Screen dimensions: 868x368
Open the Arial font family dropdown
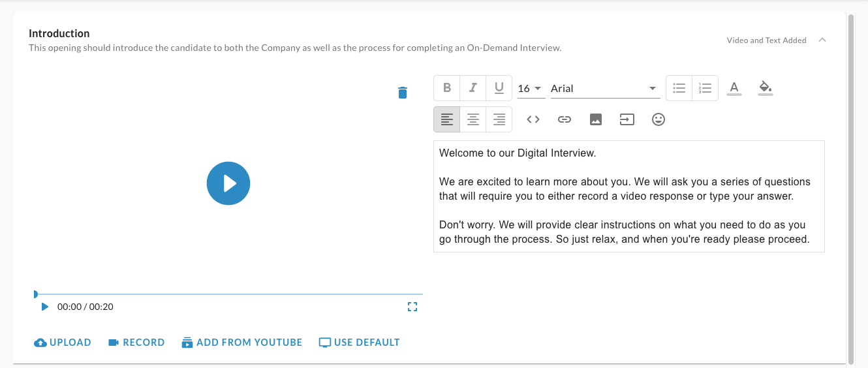point(605,89)
